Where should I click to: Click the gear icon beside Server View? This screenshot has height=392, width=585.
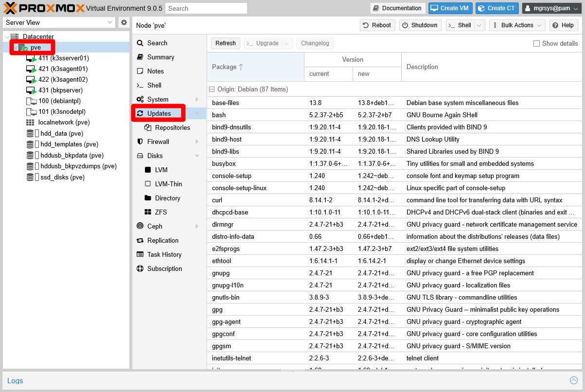tap(124, 22)
